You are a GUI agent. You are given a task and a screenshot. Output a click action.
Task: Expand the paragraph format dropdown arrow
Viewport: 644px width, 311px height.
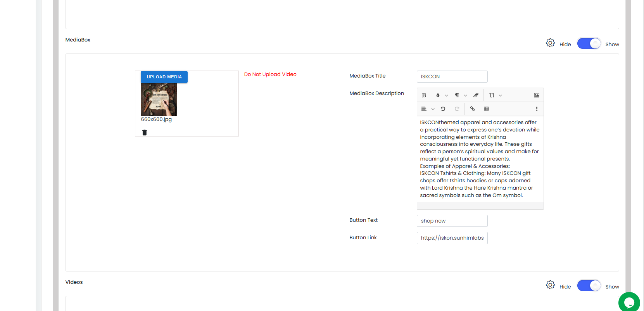pos(465,95)
